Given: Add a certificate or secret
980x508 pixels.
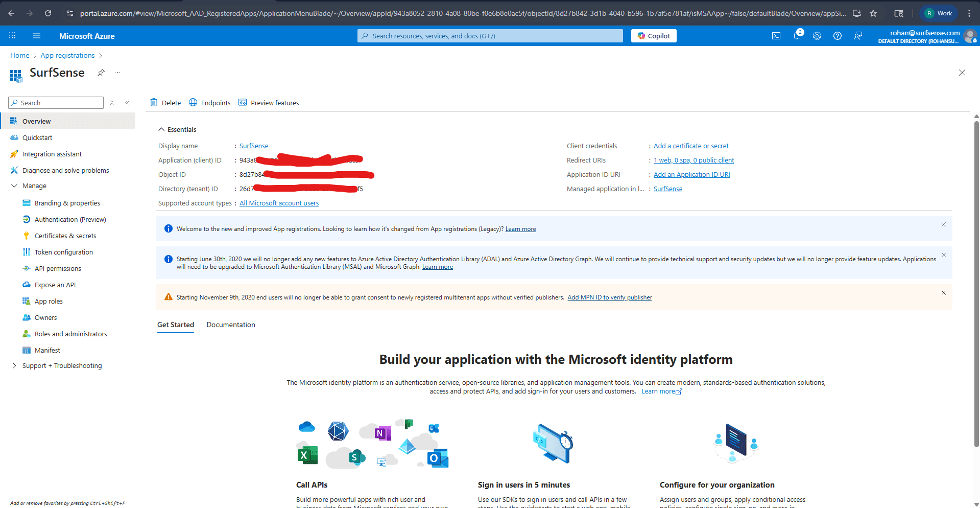Looking at the screenshot, I should [x=690, y=146].
